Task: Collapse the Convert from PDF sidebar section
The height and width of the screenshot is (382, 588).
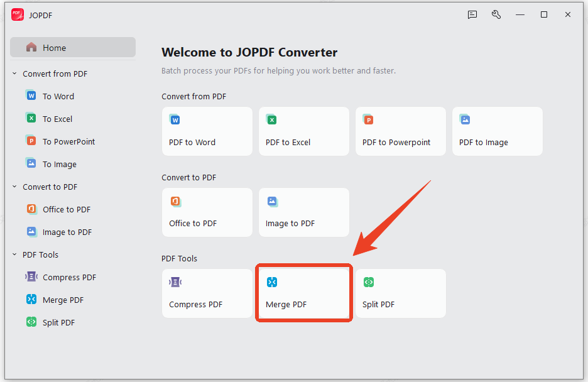Action: click(x=14, y=74)
